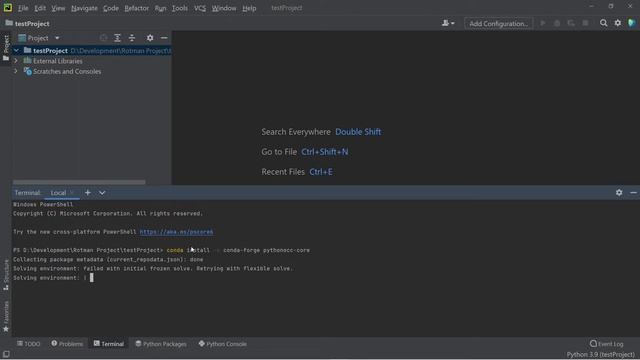This screenshot has width=640, height=360.
Task: Open Search Everywhere magnifier icon
Action: pos(603,23)
